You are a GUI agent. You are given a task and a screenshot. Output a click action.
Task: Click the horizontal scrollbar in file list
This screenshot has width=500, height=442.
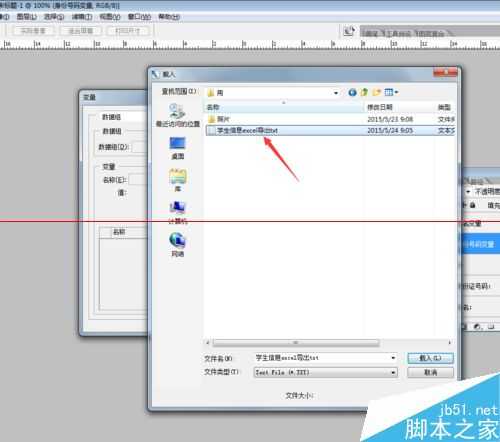coord(296,343)
